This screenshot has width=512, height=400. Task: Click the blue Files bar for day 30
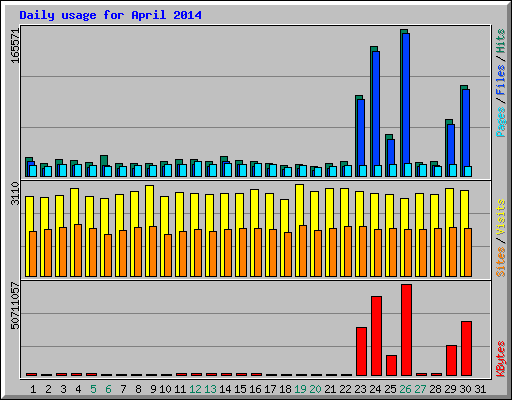click(466, 127)
